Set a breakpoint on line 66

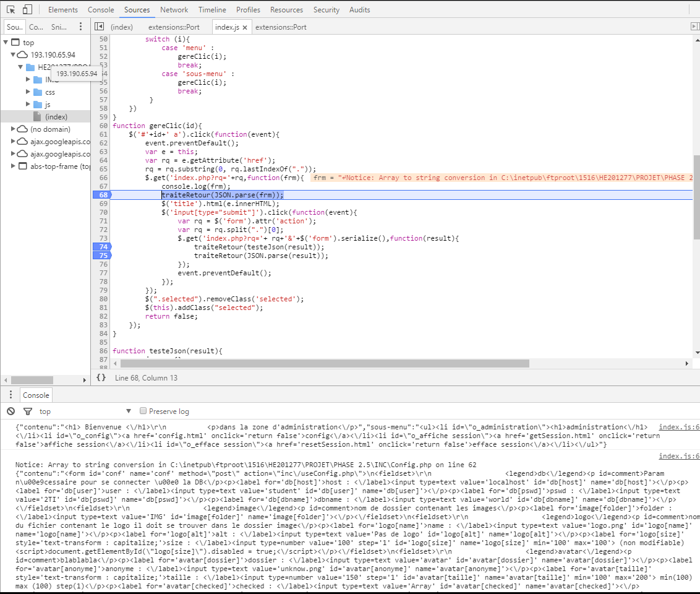103,178
